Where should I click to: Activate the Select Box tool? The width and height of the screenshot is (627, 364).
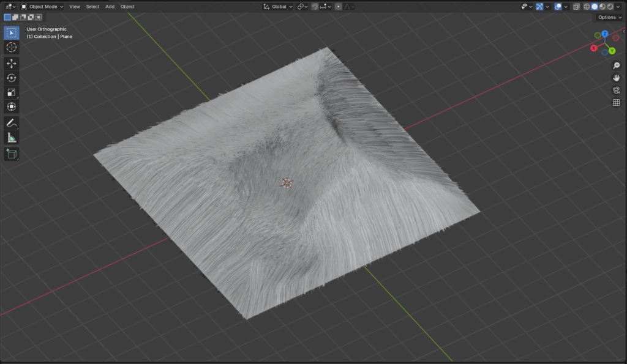[x=11, y=33]
